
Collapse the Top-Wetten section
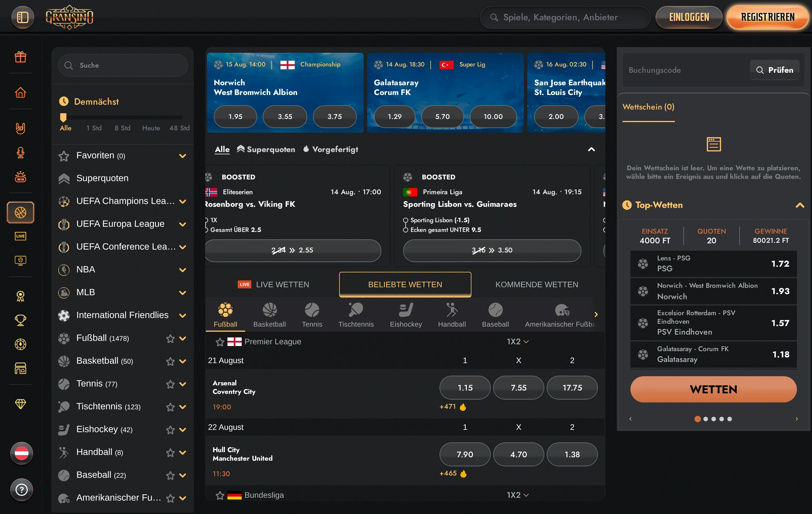click(x=799, y=205)
